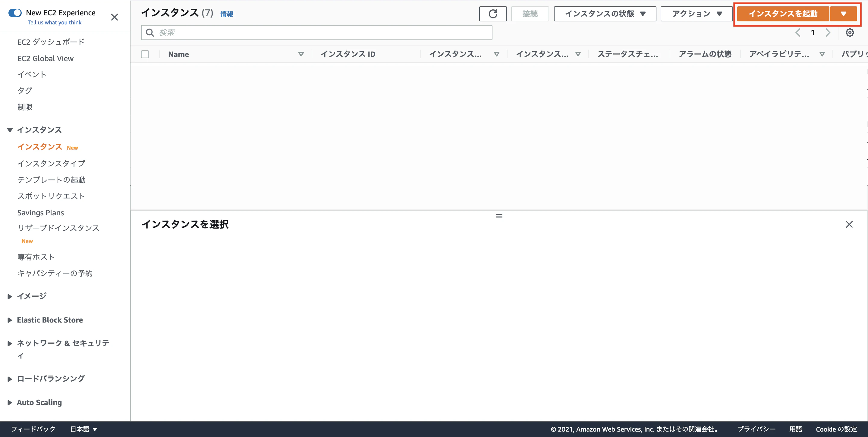Click the 接続 button
Image resolution: width=868 pixels, height=437 pixels.
[530, 14]
